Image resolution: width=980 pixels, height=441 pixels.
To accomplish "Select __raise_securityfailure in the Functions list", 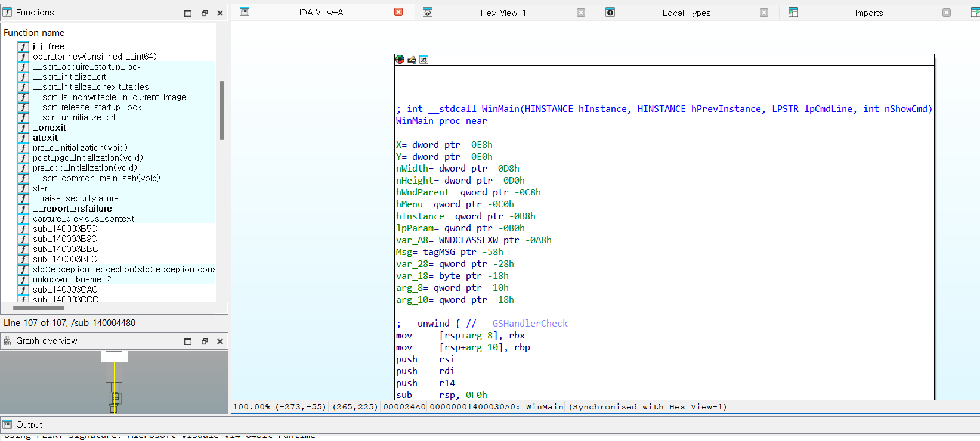I will pyautogui.click(x=76, y=198).
